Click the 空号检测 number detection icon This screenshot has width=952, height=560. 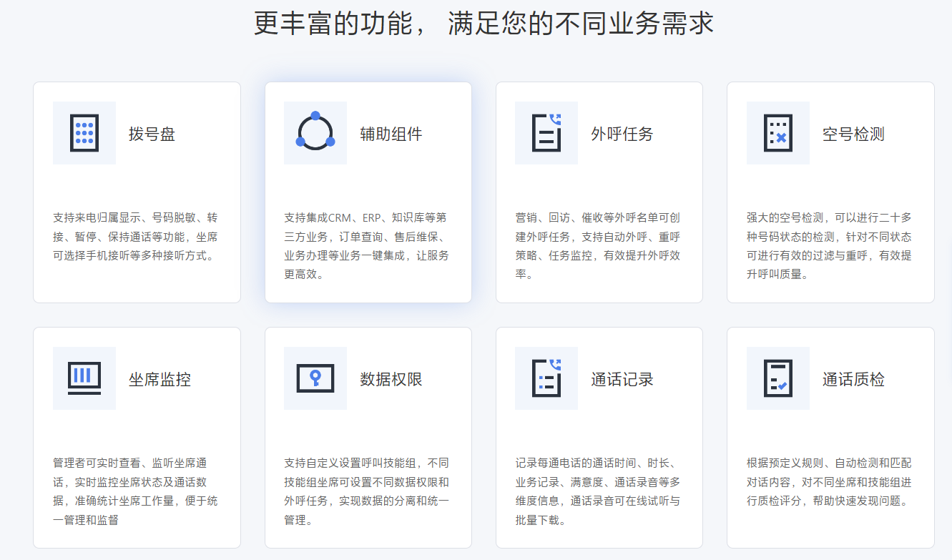click(x=778, y=132)
